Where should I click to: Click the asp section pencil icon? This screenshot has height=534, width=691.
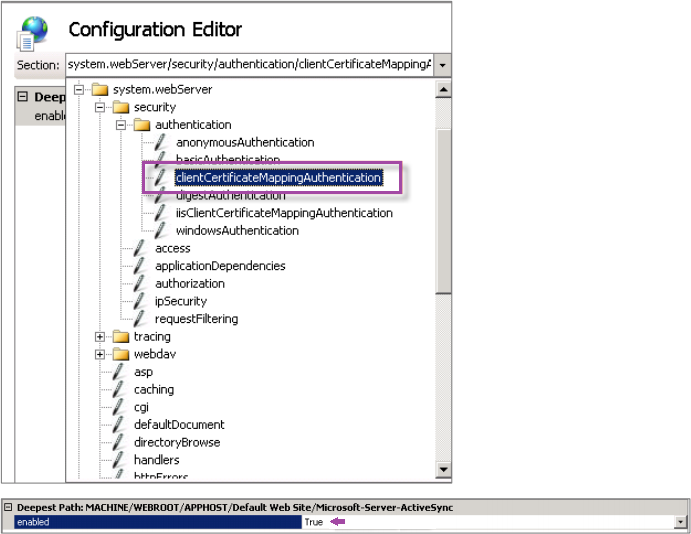coord(118,372)
